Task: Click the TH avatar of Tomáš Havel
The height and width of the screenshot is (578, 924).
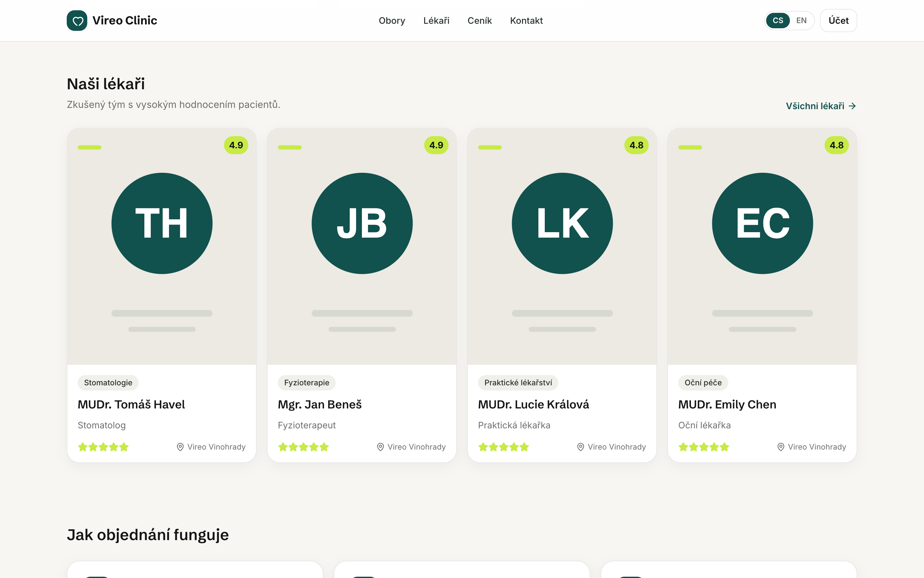Action: click(x=162, y=223)
